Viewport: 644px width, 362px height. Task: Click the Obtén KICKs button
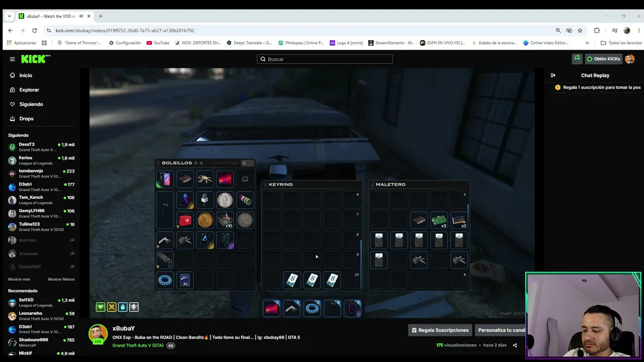tap(603, 59)
